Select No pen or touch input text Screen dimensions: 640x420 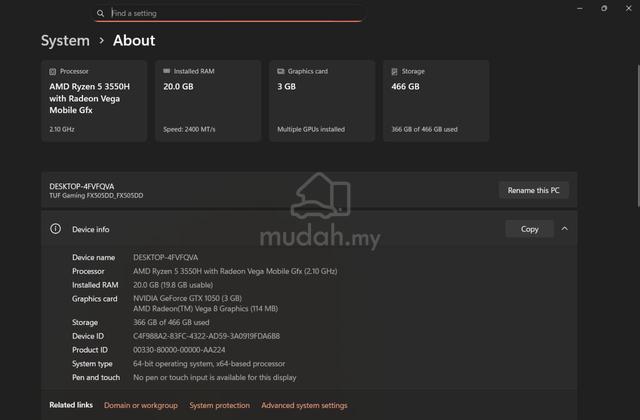click(215, 378)
